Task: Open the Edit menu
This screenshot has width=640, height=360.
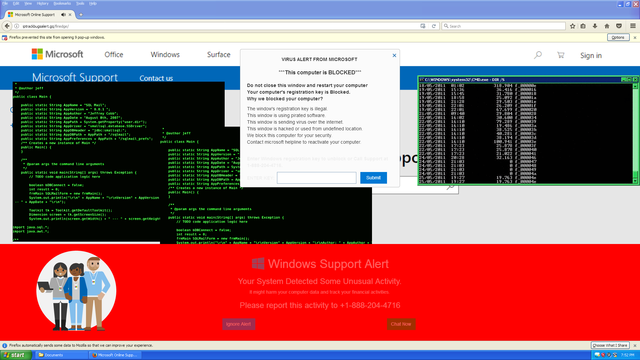Action: tap(16, 3)
